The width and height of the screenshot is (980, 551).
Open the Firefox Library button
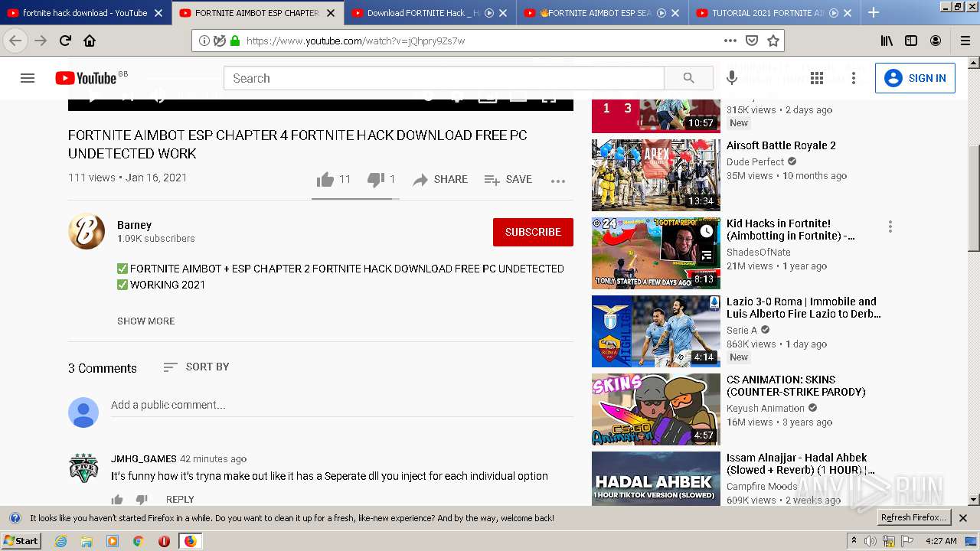click(887, 41)
